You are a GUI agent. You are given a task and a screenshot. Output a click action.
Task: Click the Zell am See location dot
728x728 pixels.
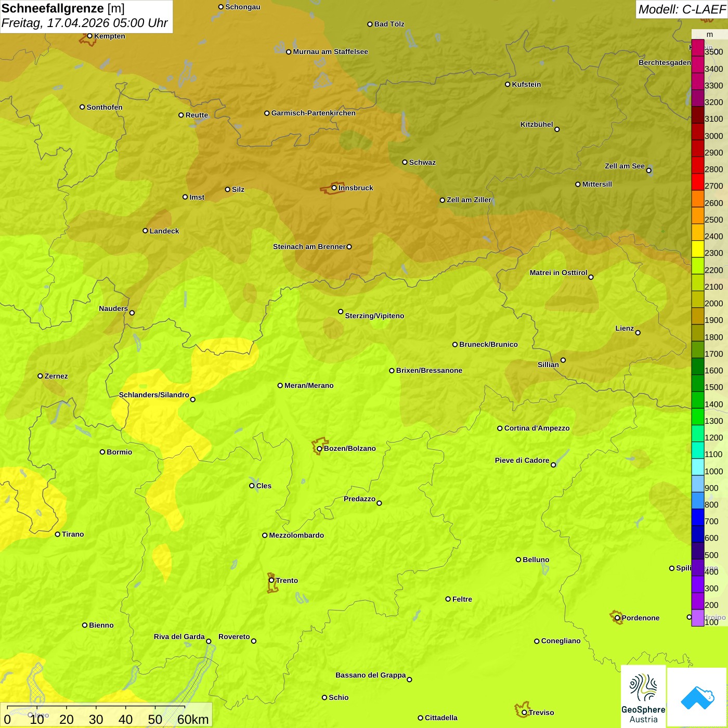click(x=648, y=171)
